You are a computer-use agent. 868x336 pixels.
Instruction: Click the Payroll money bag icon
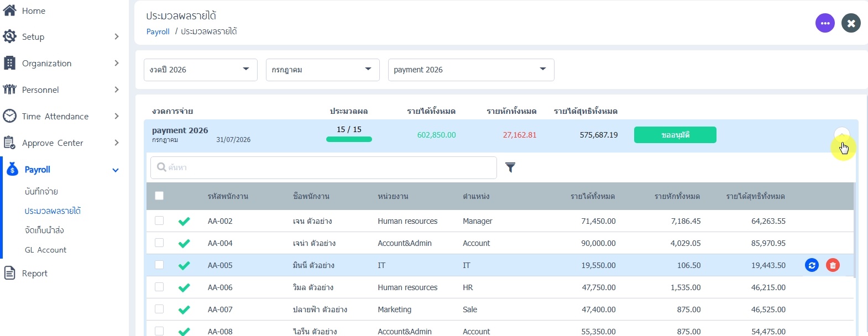point(12,170)
